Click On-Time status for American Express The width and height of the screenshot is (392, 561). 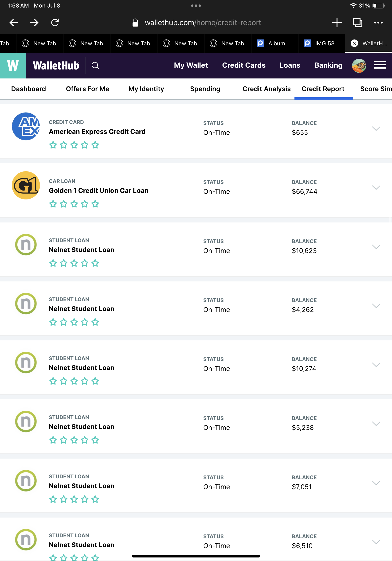216,133
